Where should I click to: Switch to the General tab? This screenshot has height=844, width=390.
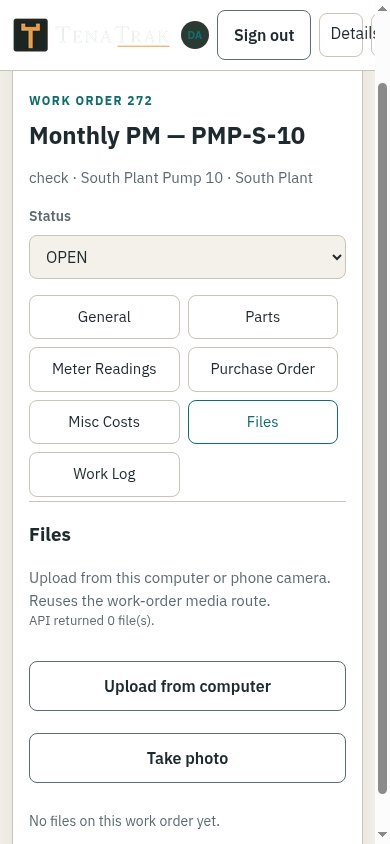click(x=104, y=316)
